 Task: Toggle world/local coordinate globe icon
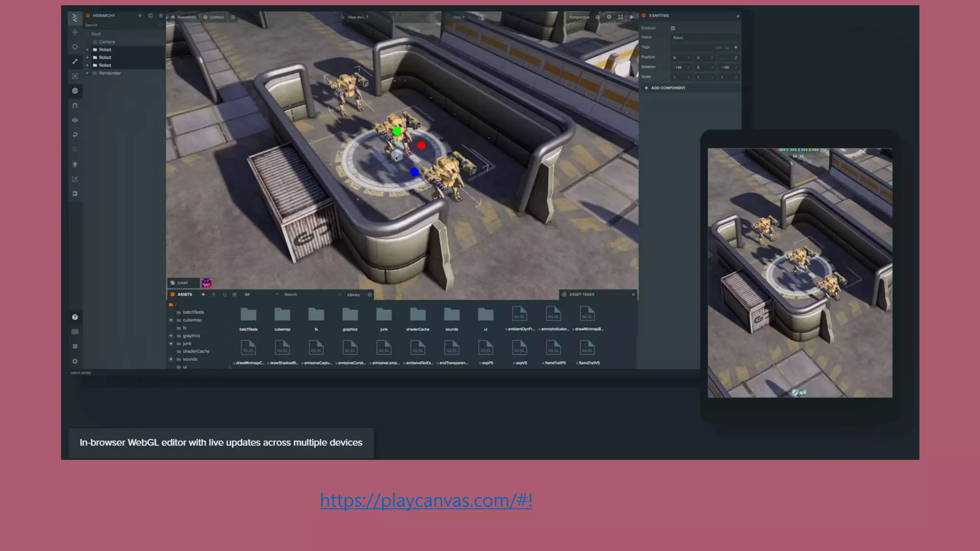75,91
